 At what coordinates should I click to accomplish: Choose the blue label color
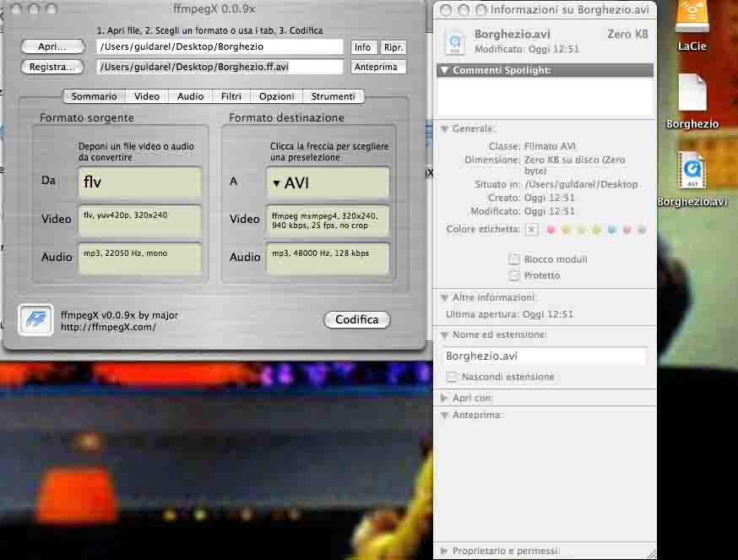[x=611, y=230]
